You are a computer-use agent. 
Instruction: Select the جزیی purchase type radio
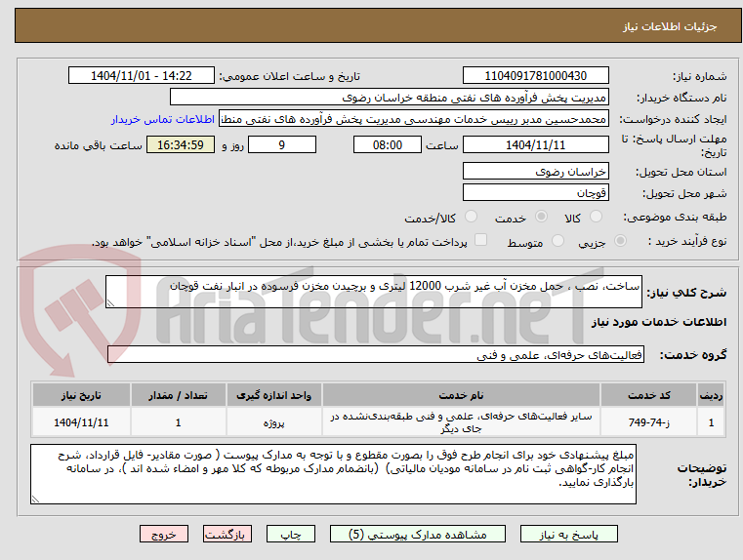tap(620, 241)
